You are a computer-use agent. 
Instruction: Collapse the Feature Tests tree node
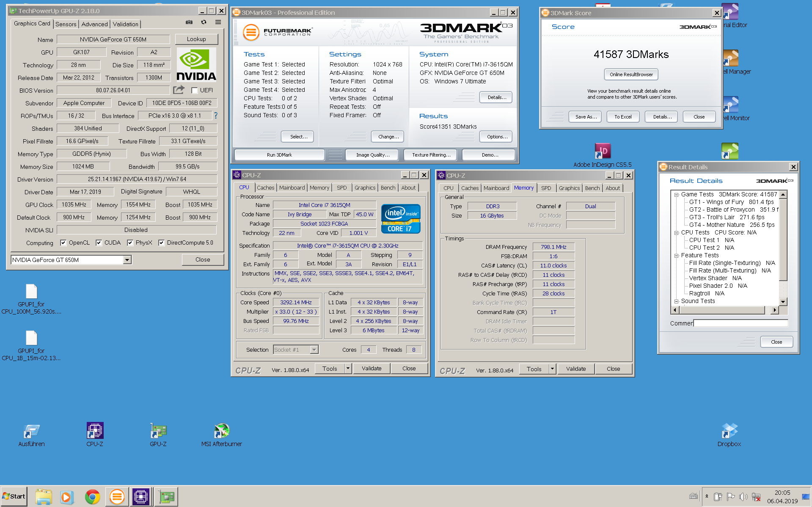pos(677,256)
